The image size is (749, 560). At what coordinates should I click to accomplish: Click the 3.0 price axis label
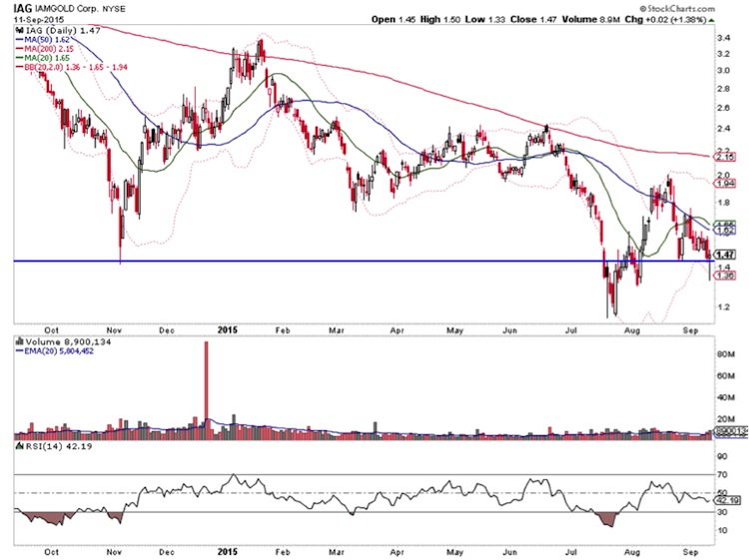(723, 71)
